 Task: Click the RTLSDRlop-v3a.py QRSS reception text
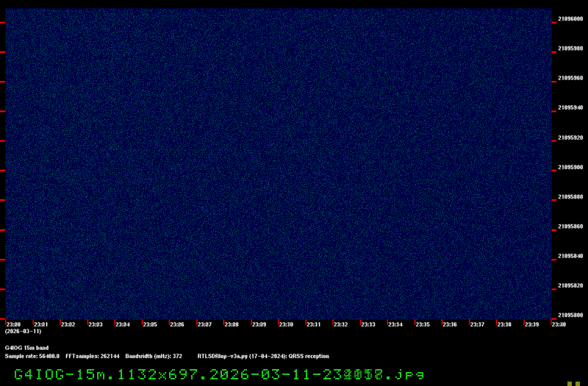point(263,356)
